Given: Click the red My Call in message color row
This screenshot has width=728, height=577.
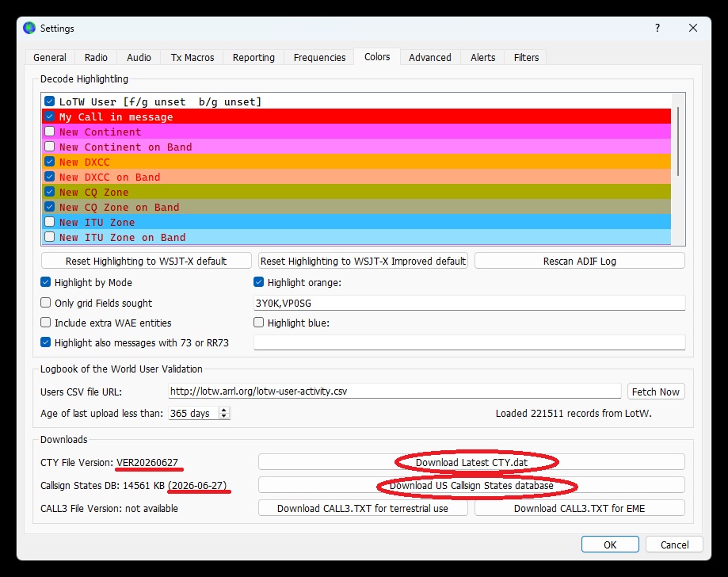Looking at the screenshot, I should coord(356,117).
